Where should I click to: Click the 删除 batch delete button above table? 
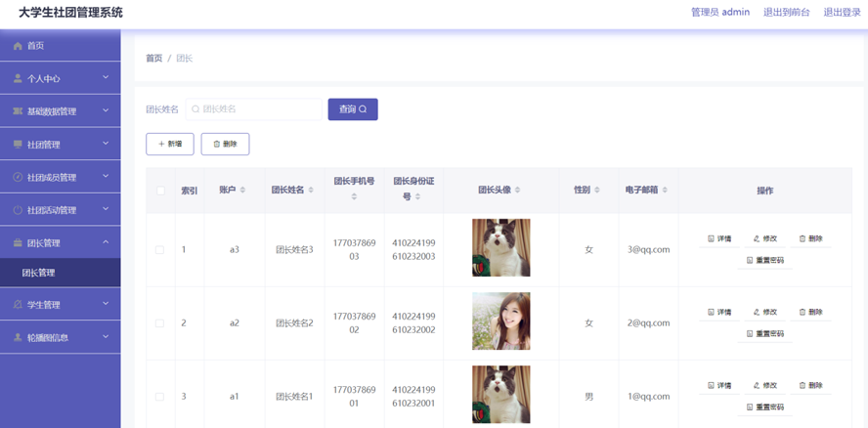pyautogui.click(x=225, y=144)
